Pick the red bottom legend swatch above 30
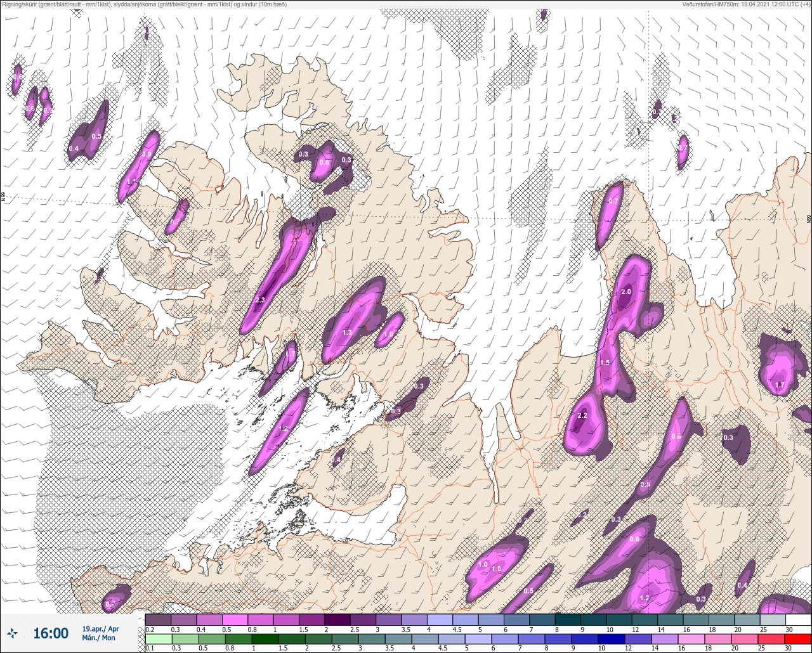Viewport: 812px width, 653px height. click(x=798, y=639)
